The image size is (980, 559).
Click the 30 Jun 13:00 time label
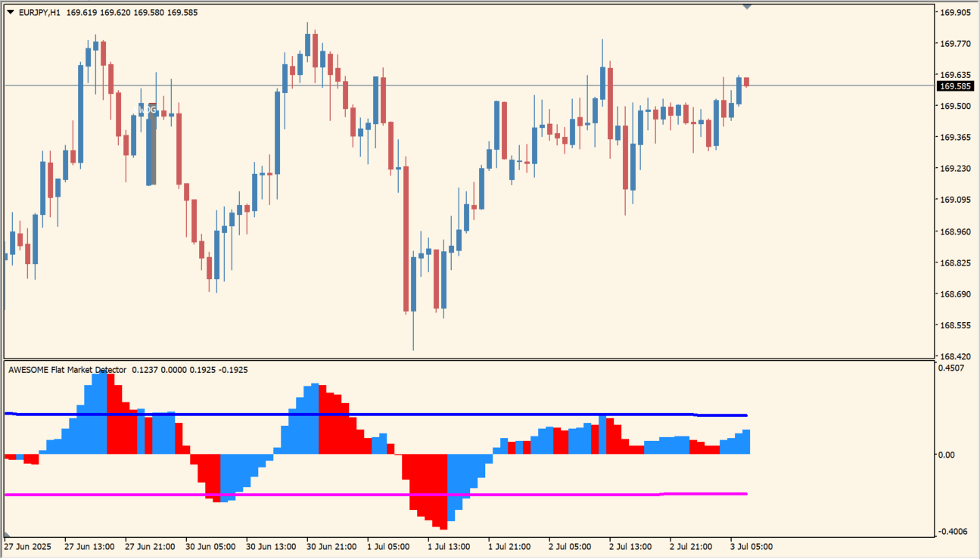point(272,546)
